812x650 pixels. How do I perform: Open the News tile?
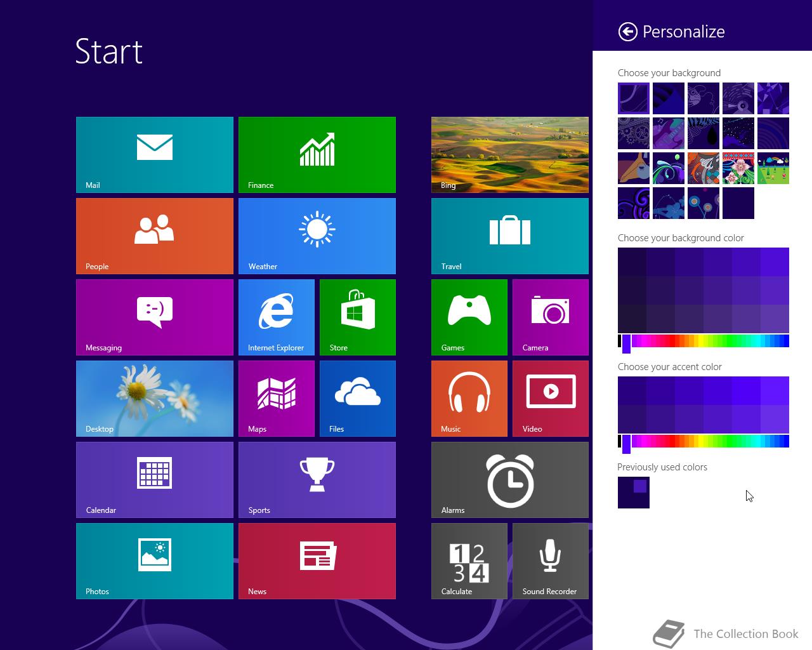[317, 561]
